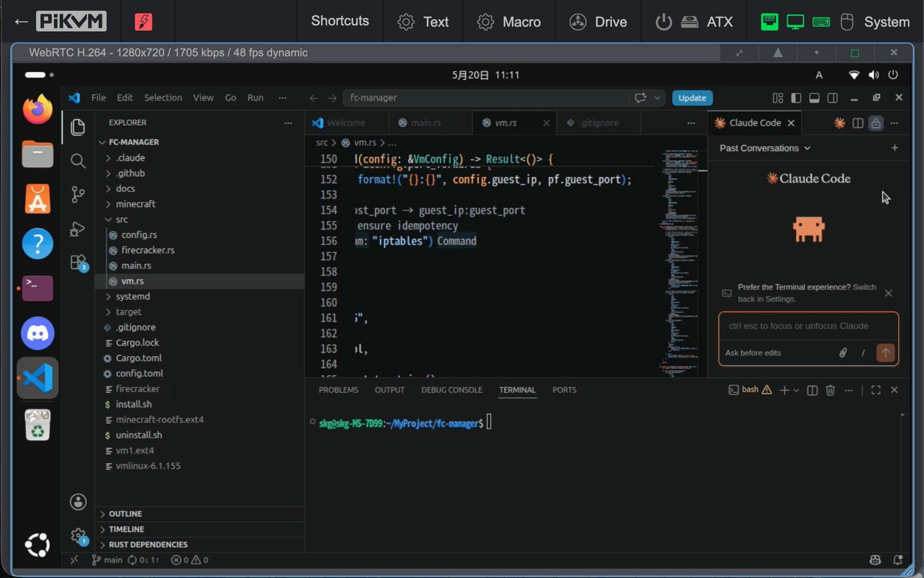
Task: Click the errors and warnings status item
Action: pyautogui.click(x=189, y=560)
